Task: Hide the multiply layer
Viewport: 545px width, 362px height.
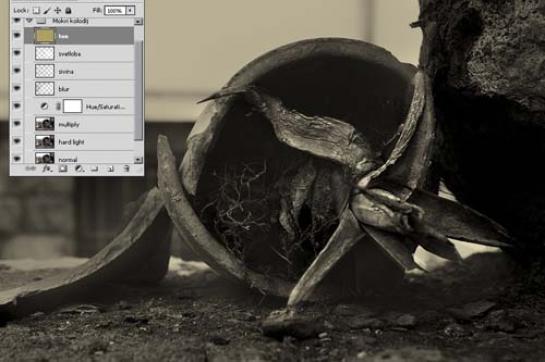Action: (x=17, y=124)
